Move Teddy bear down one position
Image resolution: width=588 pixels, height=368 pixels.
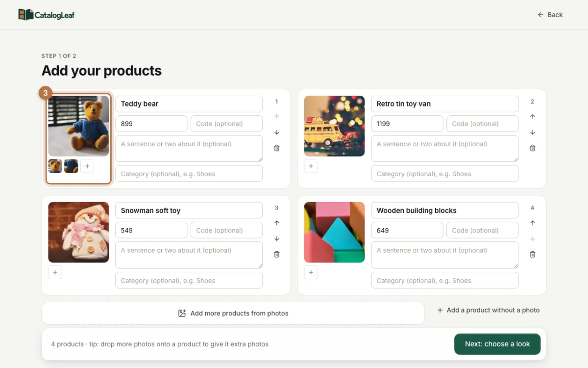277,132
